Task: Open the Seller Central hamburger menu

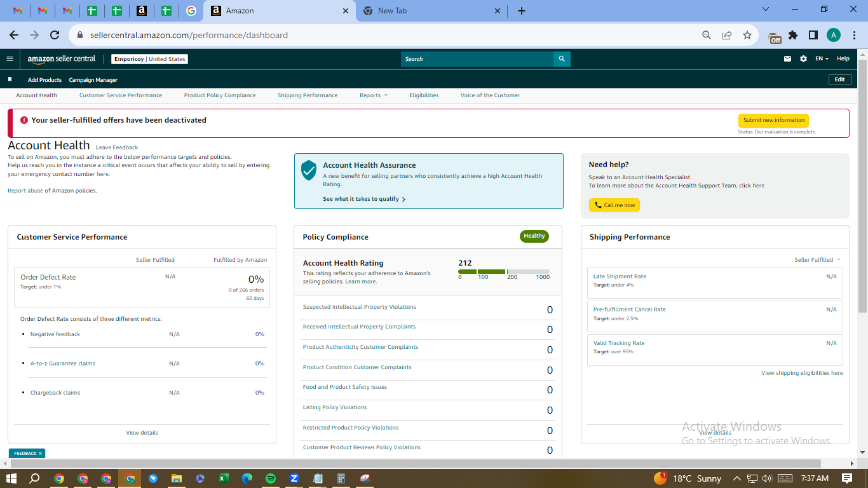Action: tap(10, 59)
